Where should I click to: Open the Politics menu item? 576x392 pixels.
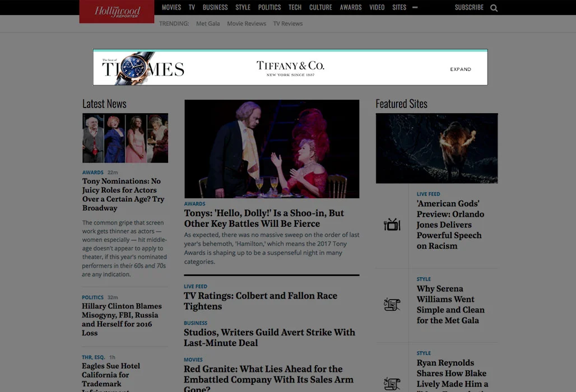point(270,7)
